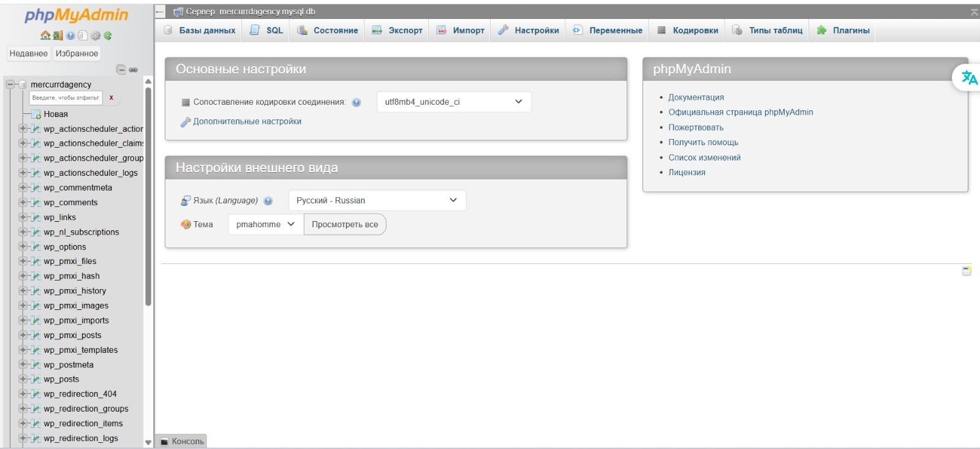Click table icon next to wp_commentmeta
The width and height of the screenshot is (980, 449).
36,188
